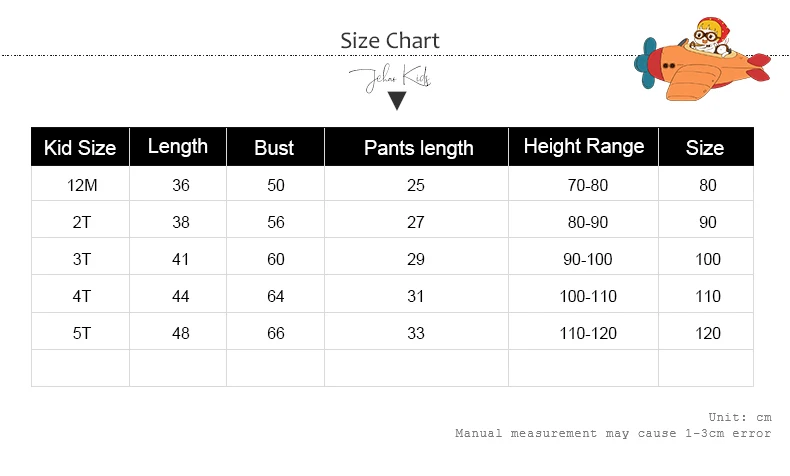
Task: Click the manual measurement error disclaimer
Action: pyautogui.click(x=613, y=433)
